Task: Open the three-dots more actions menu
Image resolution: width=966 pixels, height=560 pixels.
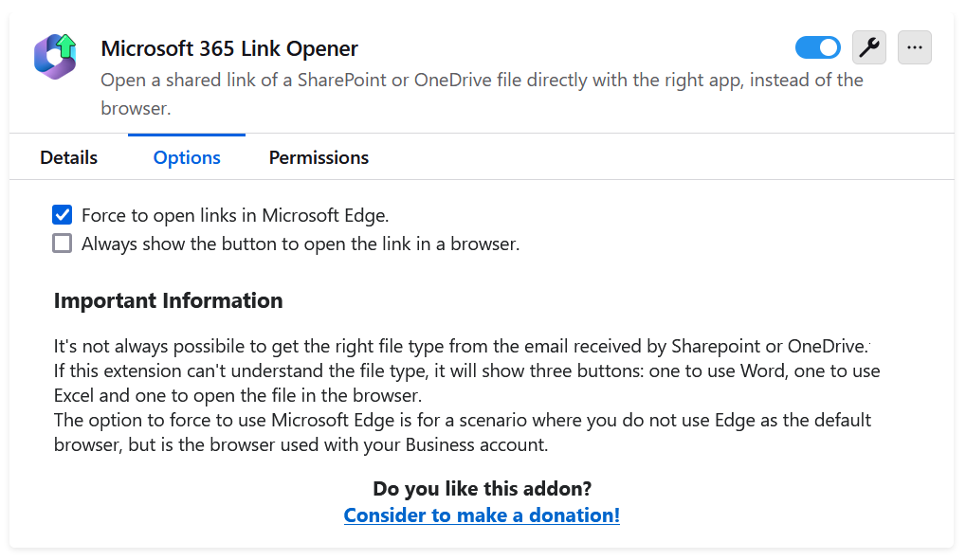Action: [914, 47]
